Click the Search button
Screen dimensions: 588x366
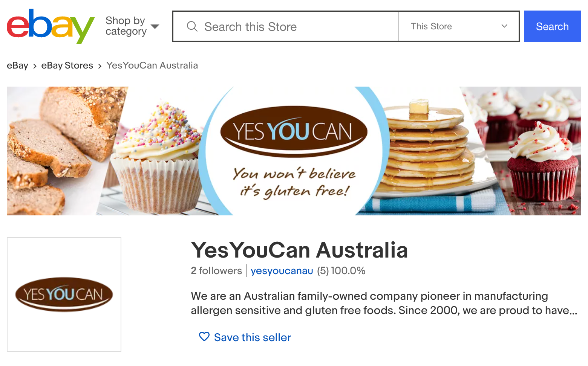552,26
